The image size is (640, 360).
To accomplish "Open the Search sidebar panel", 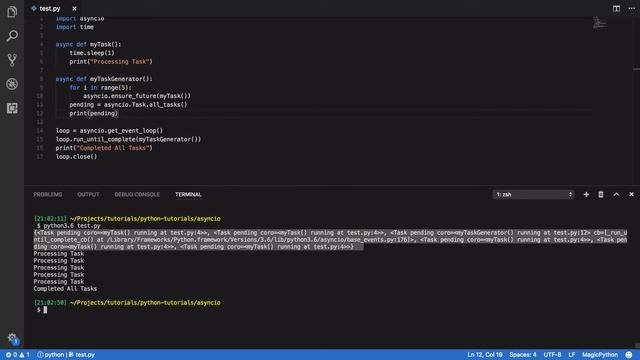I will [x=12, y=36].
